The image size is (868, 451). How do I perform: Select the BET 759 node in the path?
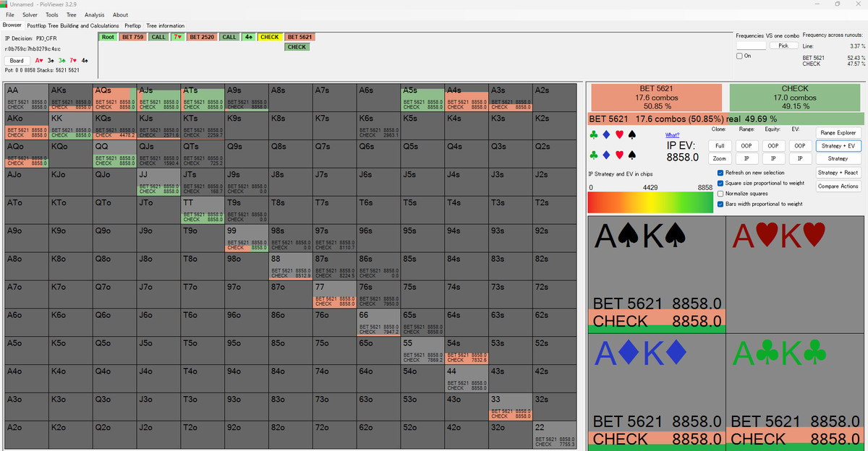click(132, 37)
